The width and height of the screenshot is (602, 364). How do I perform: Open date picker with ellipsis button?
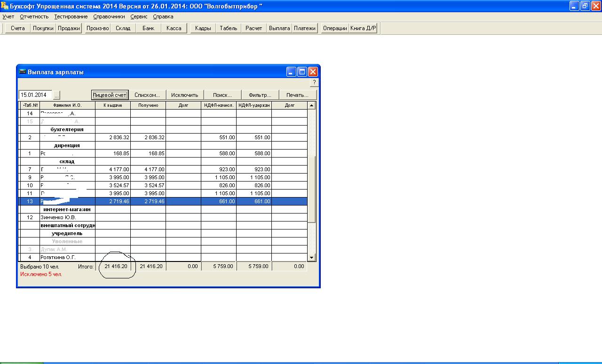57,95
